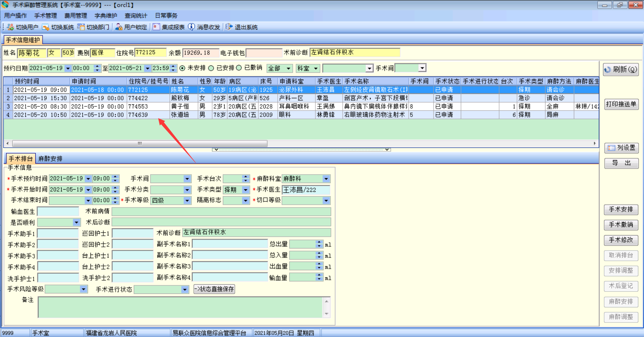The image size is (644, 337).
Task: Expand the 手术间 dropdown in the filter bar
Action: (422, 68)
